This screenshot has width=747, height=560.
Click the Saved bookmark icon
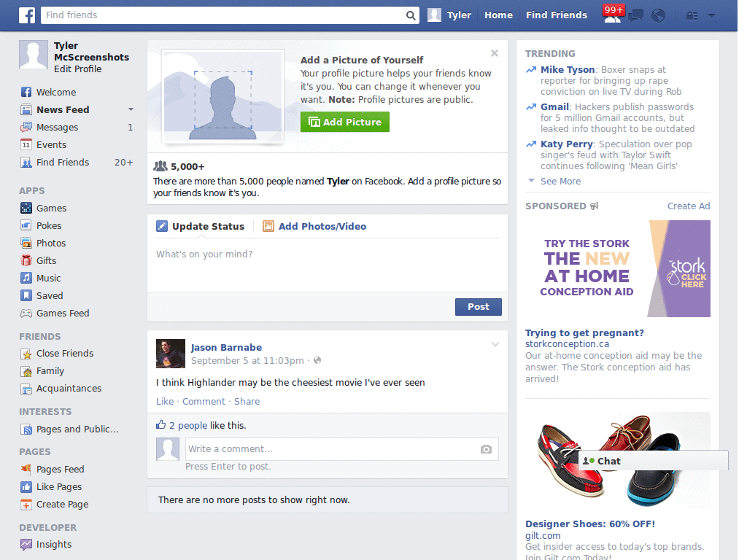click(x=26, y=295)
